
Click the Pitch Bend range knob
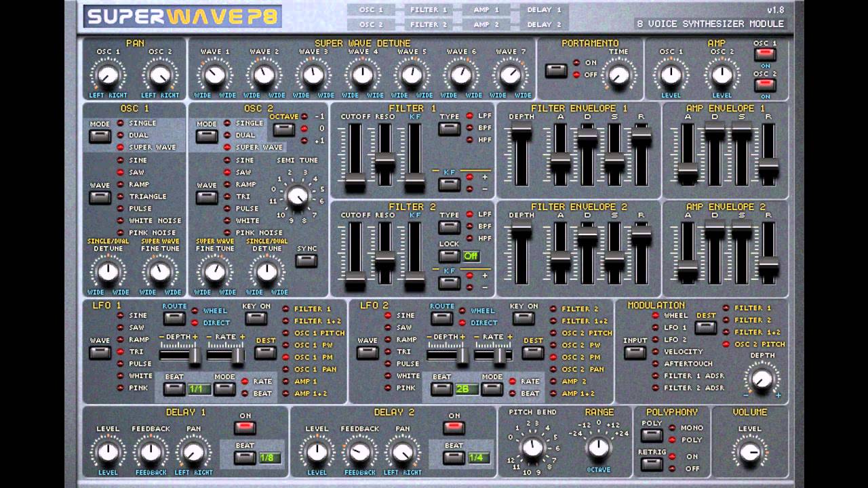point(533,447)
